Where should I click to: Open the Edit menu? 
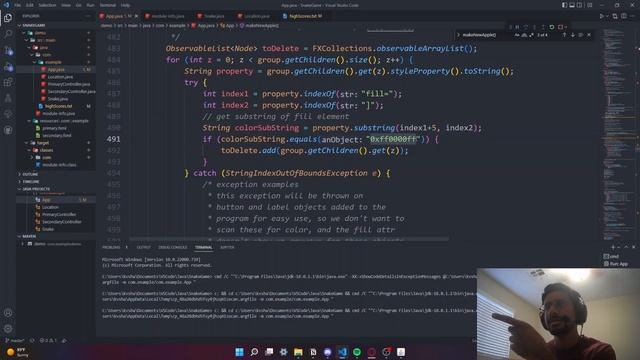tap(29, 5)
